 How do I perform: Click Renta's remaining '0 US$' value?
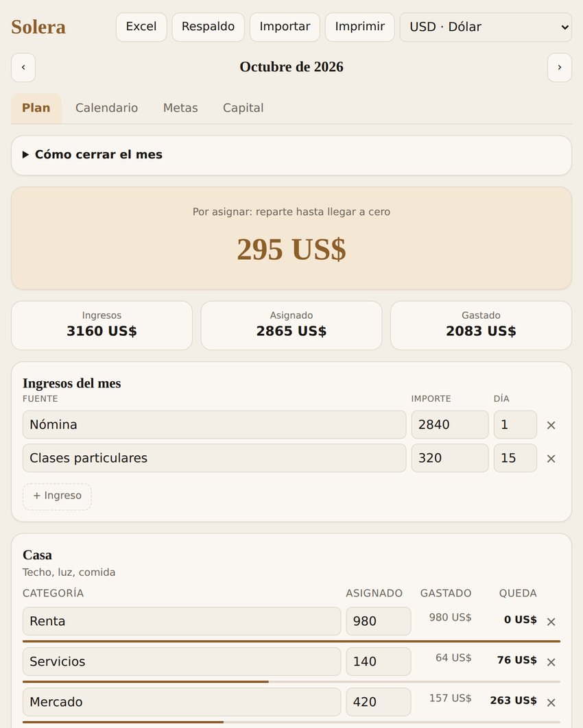(521, 620)
